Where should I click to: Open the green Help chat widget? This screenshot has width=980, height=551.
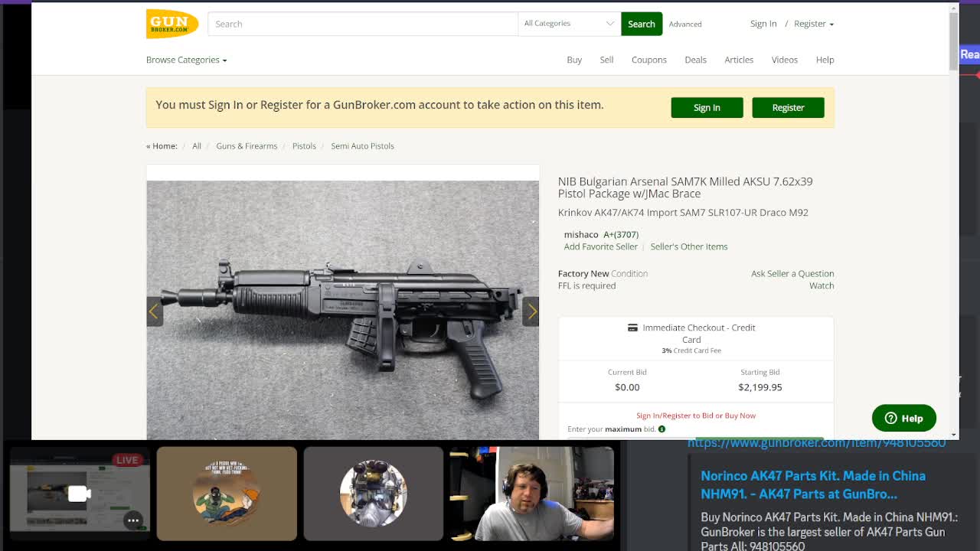tap(903, 418)
